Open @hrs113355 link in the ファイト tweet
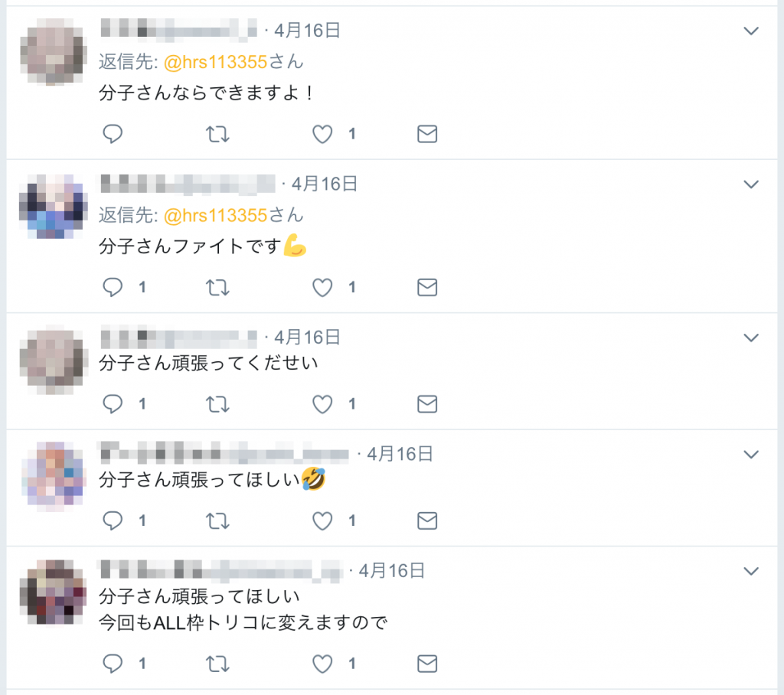 pos(215,216)
